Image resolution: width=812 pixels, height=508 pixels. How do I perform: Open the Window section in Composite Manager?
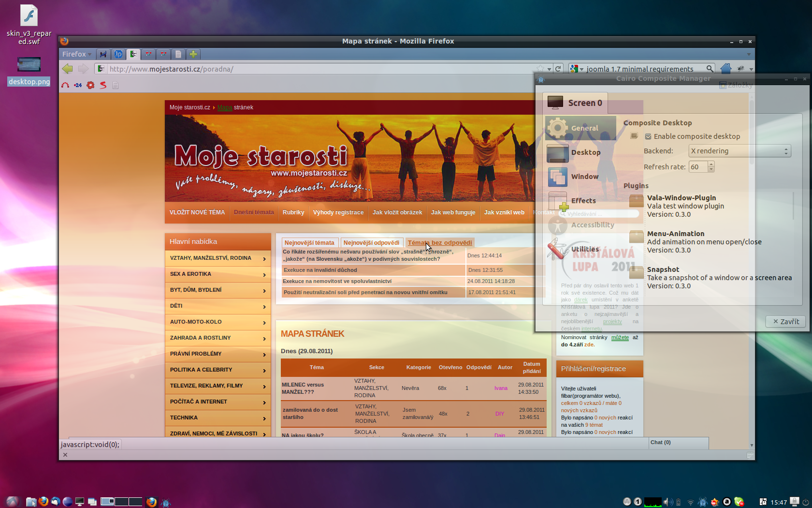(580, 177)
